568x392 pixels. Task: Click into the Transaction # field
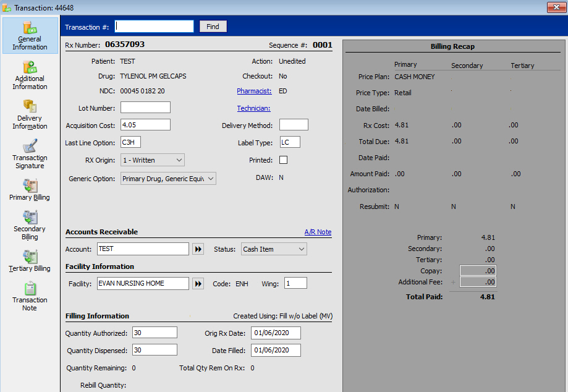155,27
